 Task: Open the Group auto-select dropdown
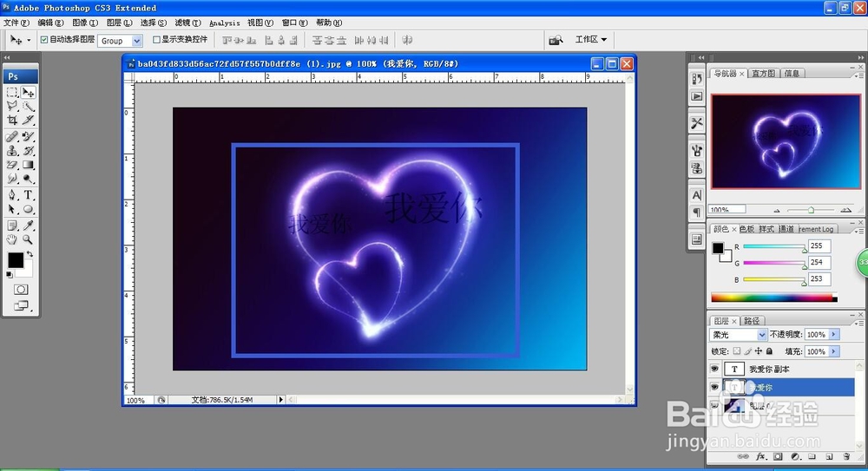137,41
